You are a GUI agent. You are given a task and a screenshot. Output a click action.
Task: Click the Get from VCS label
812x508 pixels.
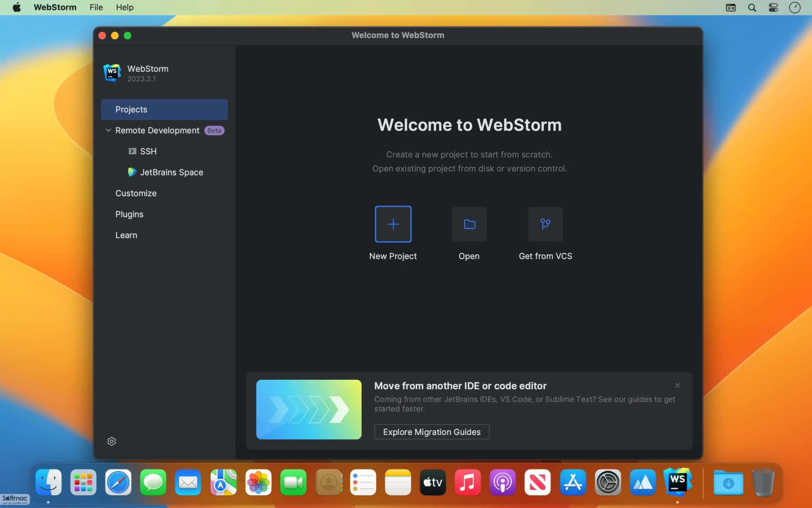pos(545,256)
